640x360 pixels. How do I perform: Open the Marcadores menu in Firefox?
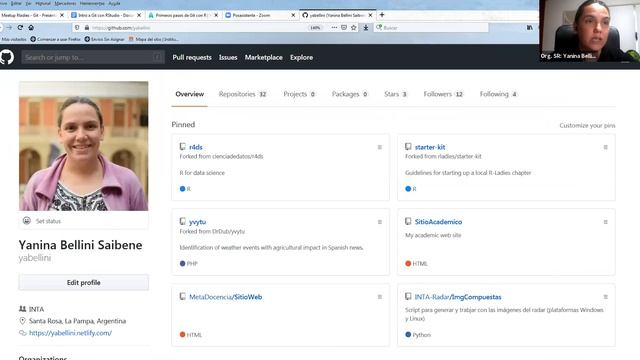click(65, 3)
